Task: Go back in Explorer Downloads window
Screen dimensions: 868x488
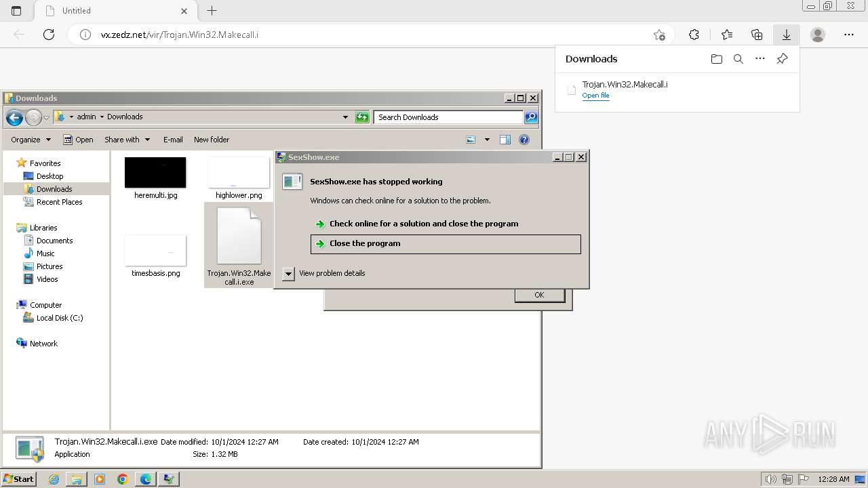Action: pyautogui.click(x=14, y=117)
